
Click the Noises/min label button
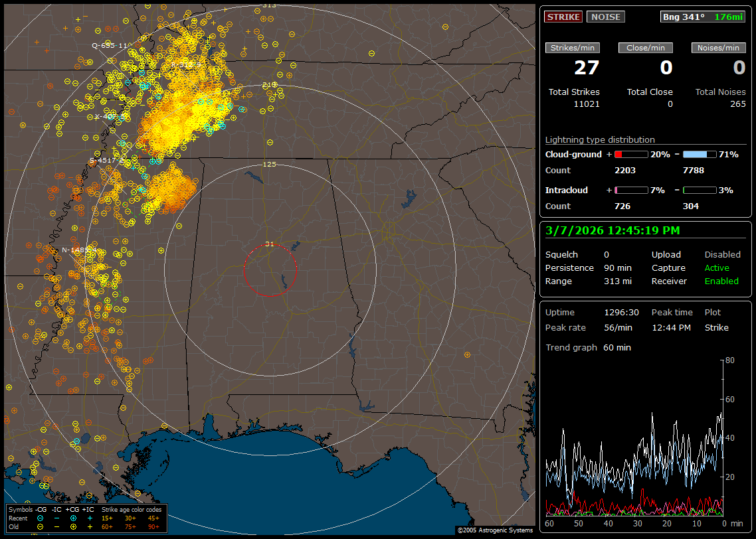point(719,48)
